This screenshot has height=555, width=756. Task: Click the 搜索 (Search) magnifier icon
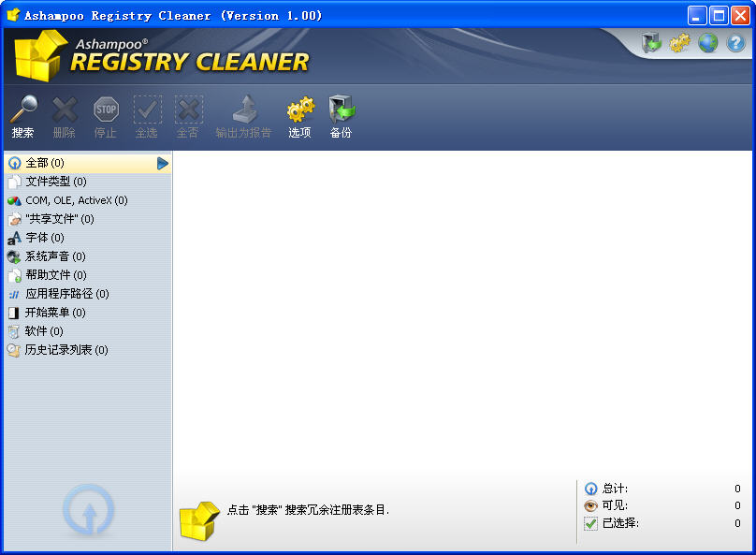coord(23,110)
